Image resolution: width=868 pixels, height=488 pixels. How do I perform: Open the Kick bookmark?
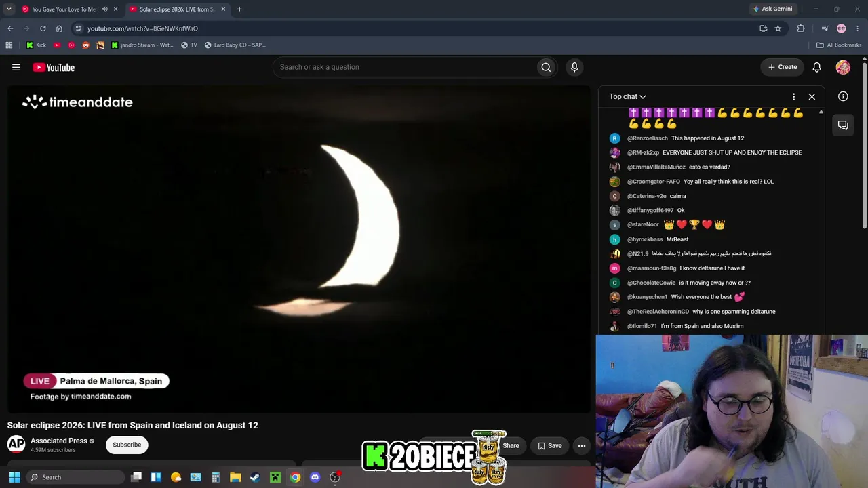tap(36, 45)
